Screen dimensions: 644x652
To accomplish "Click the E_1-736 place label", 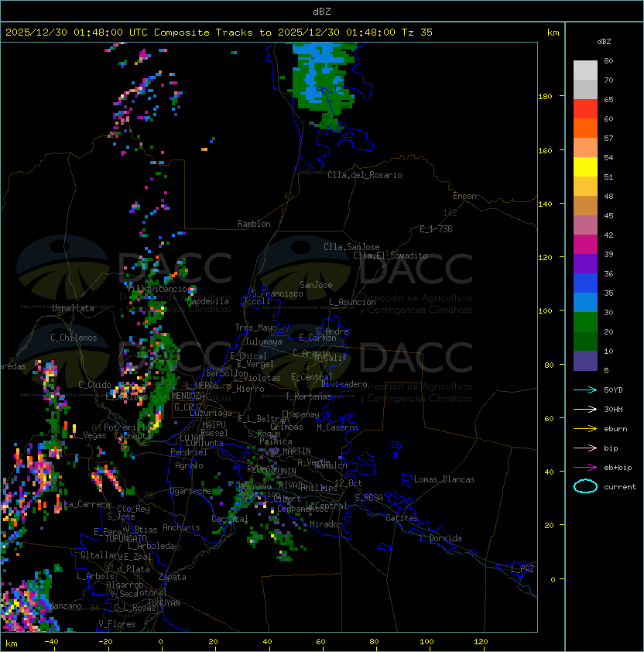I will pos(436,229).
